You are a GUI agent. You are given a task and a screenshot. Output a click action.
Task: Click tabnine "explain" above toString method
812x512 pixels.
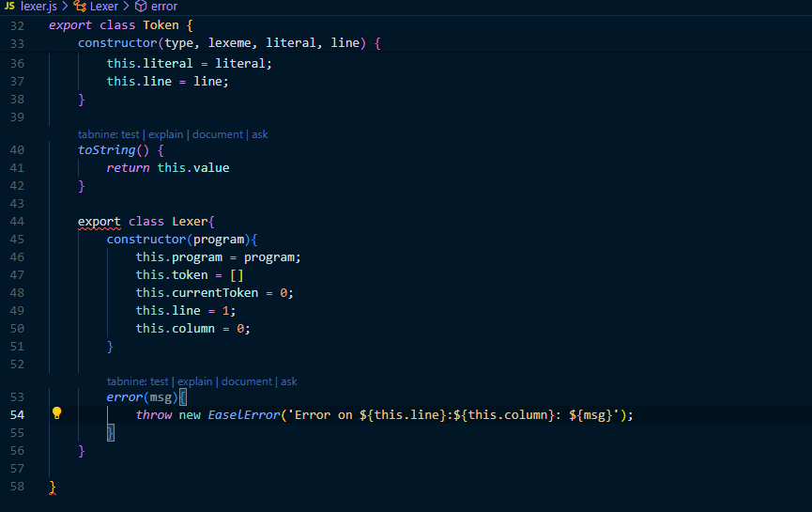[x=165, y=134]
